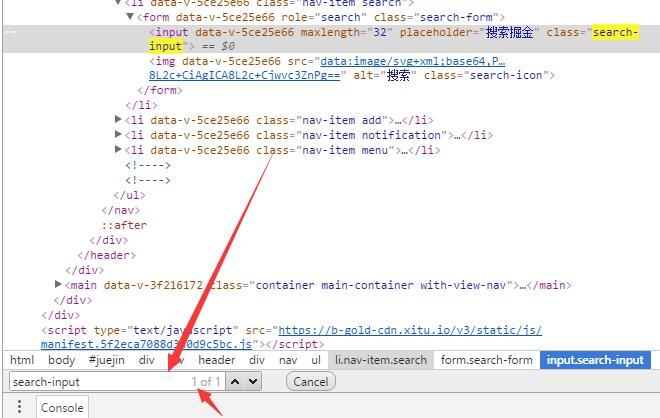This screenshot has height=418, width=660.
Task: Select the closing </form> tag
Action: click(x=160, y=90)
